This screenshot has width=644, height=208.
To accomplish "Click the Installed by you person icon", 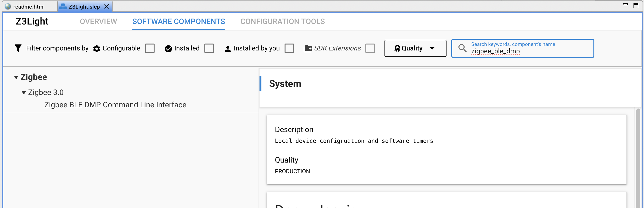I will coord(228,49).
